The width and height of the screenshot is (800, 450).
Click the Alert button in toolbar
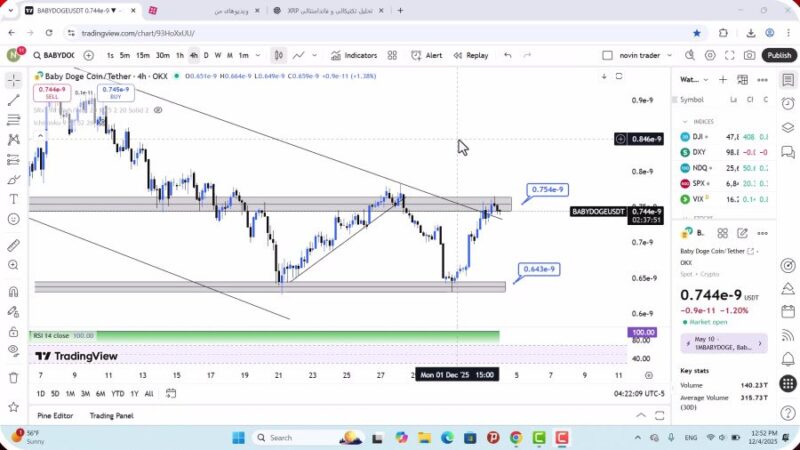[427, 55]
